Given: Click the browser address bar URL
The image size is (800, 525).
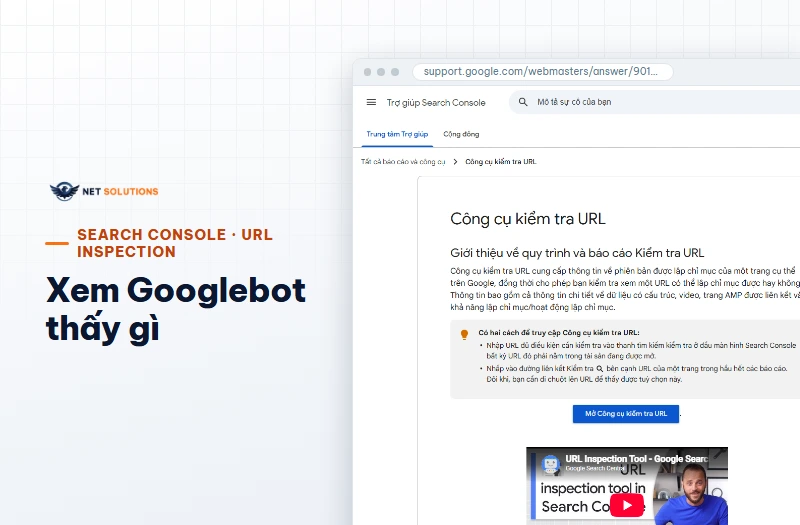Looking at the screenshot, I should coord(543,71).
